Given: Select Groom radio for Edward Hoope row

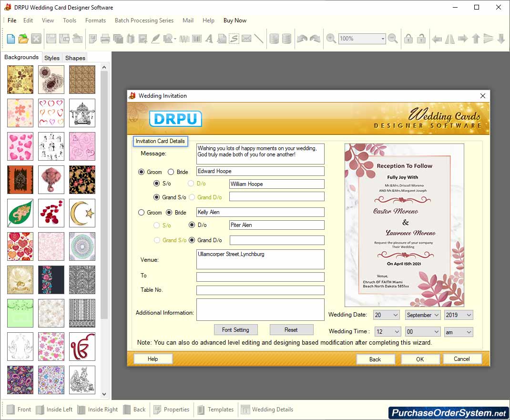Looking at the screenshot, I should pos(141,172).
